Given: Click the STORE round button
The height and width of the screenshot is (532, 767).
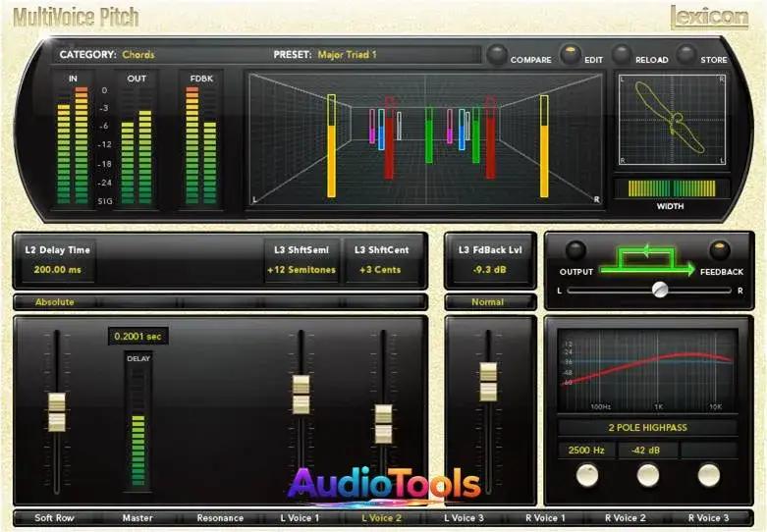Looking at the screenshot, I should point(686,54).
